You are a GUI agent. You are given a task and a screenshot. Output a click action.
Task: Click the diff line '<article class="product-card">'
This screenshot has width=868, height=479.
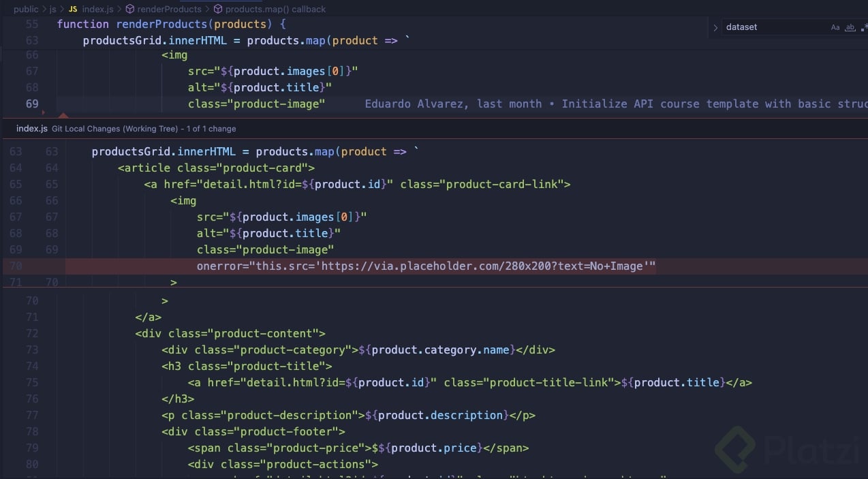tap(216, 168)
